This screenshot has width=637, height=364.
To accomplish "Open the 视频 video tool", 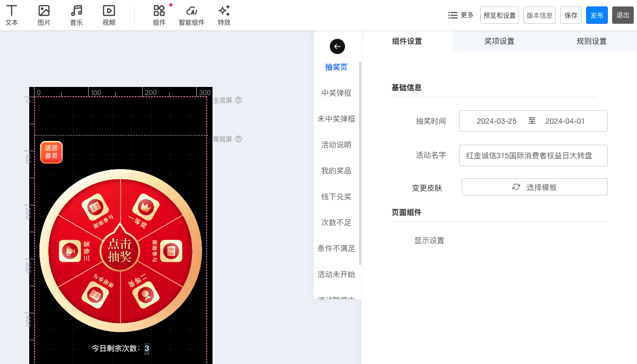I will point(109,16).
